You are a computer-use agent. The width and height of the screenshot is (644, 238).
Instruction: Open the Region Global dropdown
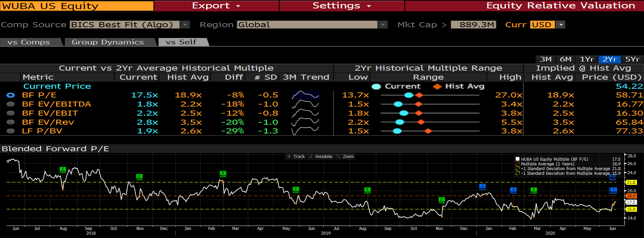383,25
